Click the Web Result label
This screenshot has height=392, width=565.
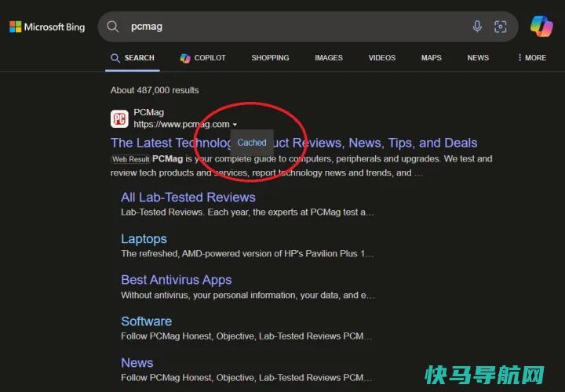(130, 159)
